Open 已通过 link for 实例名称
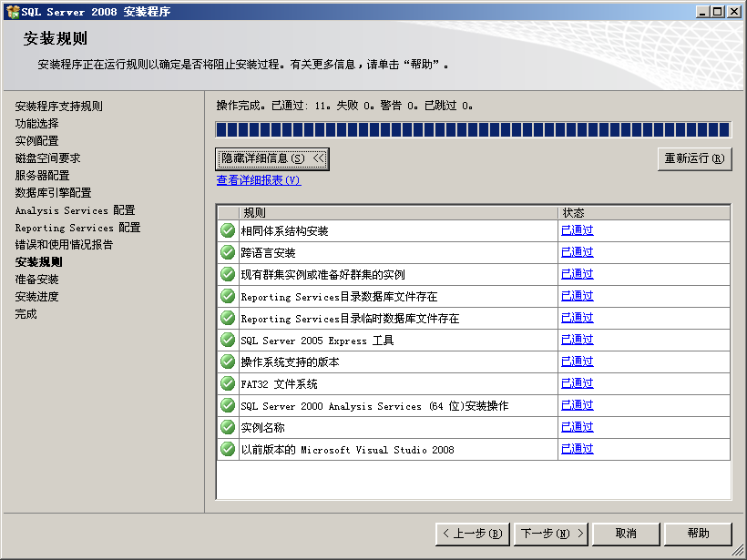 click(x=578, y=428)
